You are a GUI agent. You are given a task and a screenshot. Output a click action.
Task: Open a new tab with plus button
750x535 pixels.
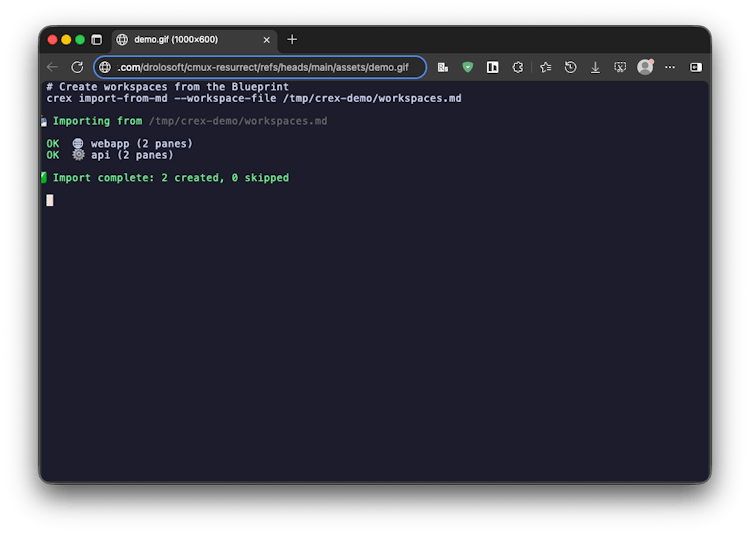click(x=292, y=40)
